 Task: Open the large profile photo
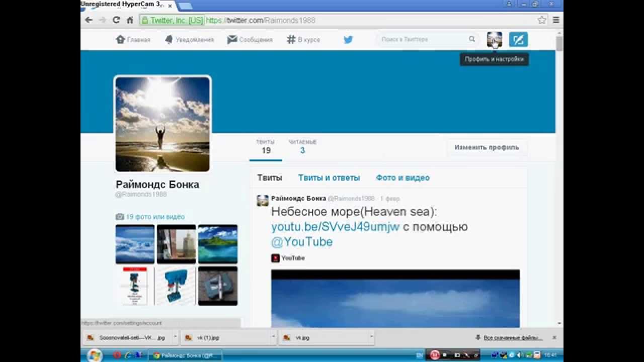[x=163, y=124]
